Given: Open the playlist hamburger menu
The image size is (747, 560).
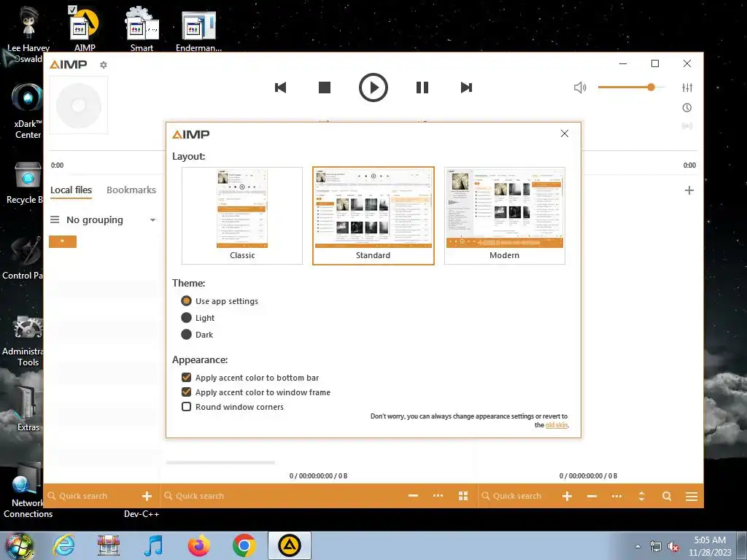Looking at the screenshot, I should coord(692,496).
